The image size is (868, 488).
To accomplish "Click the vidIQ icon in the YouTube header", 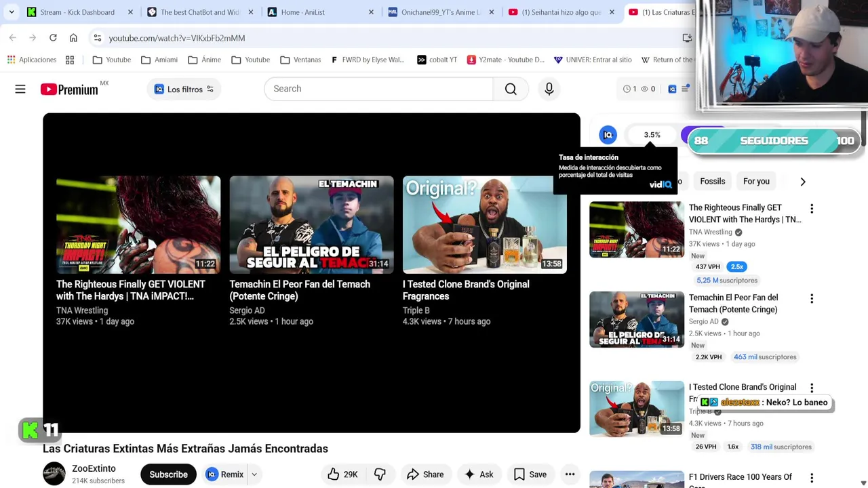I will [672, 89].
